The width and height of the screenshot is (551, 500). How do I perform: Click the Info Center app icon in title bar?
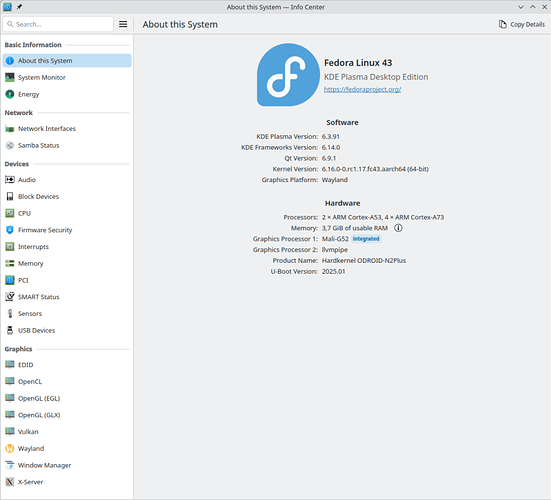pos(7,7)
